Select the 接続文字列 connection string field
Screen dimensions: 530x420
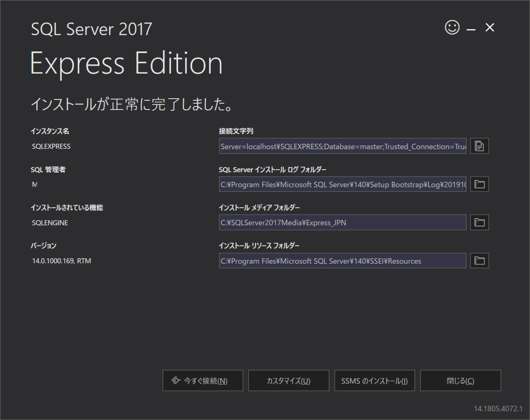pyautogui.click(x=343, y=146)
